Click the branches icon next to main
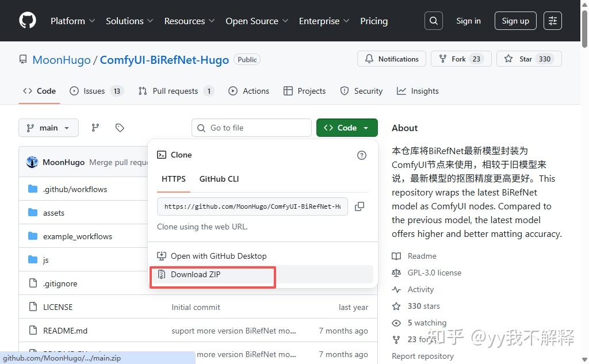589x364 pixels. pos(95,127)
